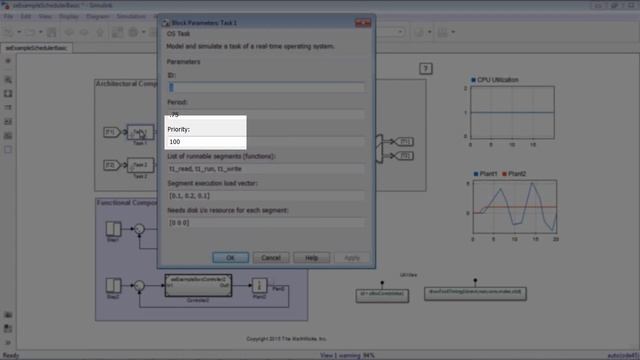Open the Simulation menu
This screenshot has height=360, width=640.
[131, 16]
